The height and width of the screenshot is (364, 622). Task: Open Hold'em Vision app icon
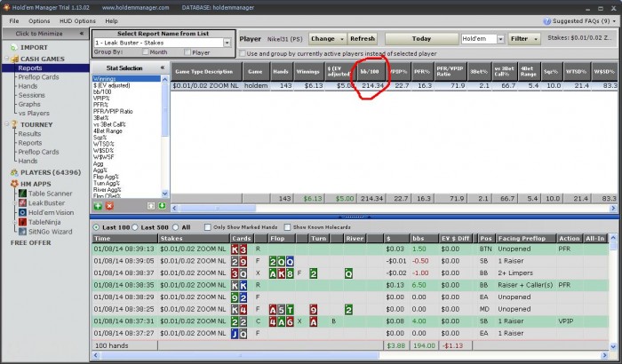pos(22,212)
